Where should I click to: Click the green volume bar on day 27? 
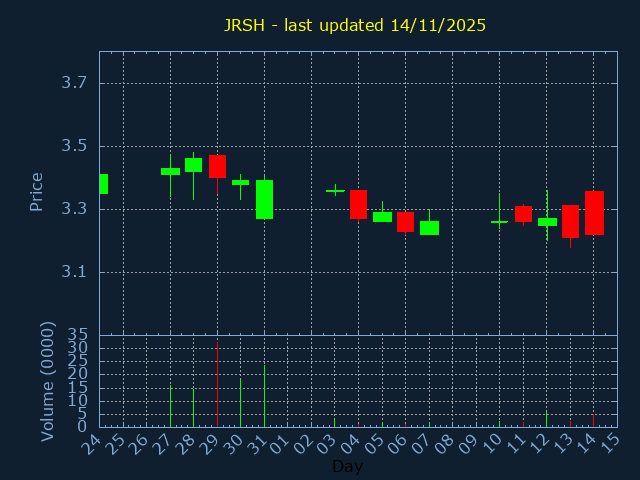pos(170,405)
